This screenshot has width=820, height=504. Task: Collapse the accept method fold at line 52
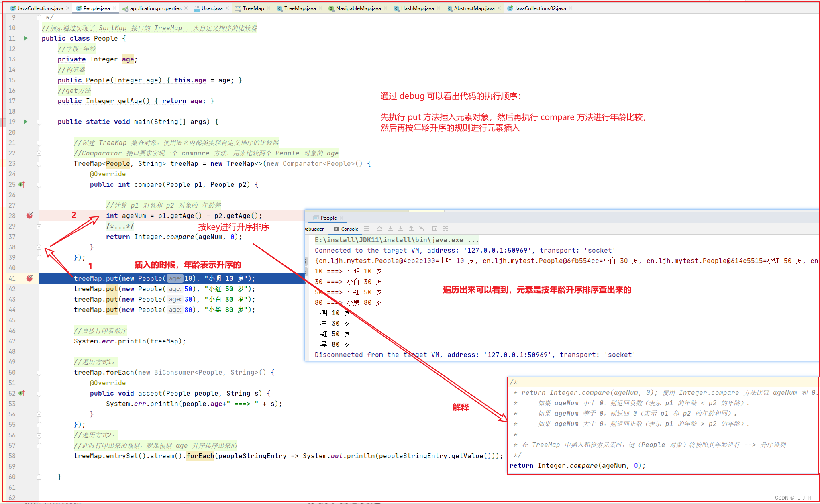coord(39,393)
